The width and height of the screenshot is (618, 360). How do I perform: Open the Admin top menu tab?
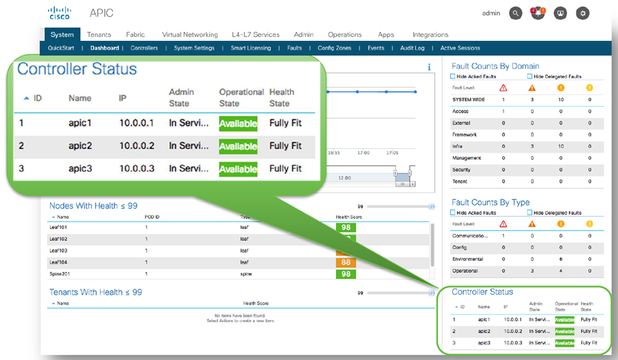coord(303,35)
